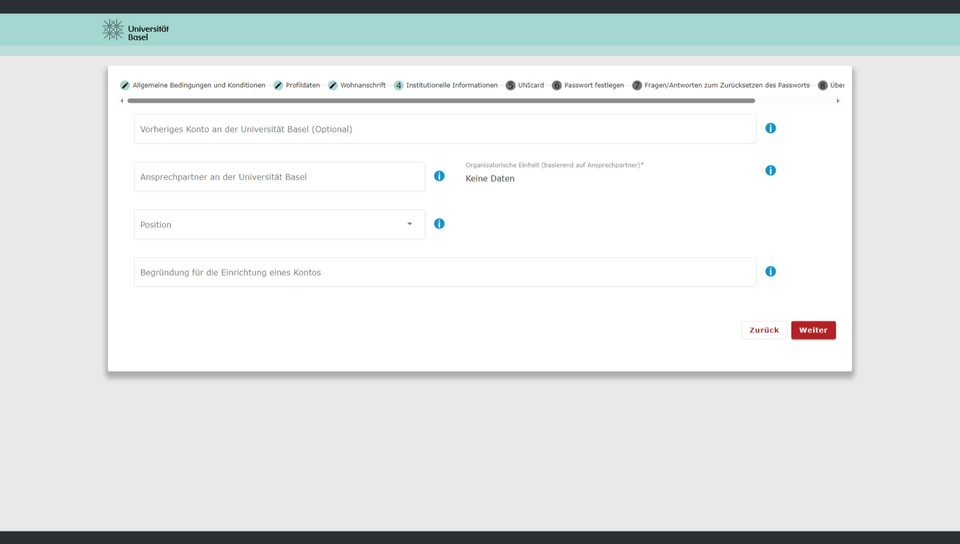This screenshot has width=960, height=544.
Task: Click pencil icon of Allgemeine Bedingungen step
Action: pyautogui.click(x=125, y=86)
